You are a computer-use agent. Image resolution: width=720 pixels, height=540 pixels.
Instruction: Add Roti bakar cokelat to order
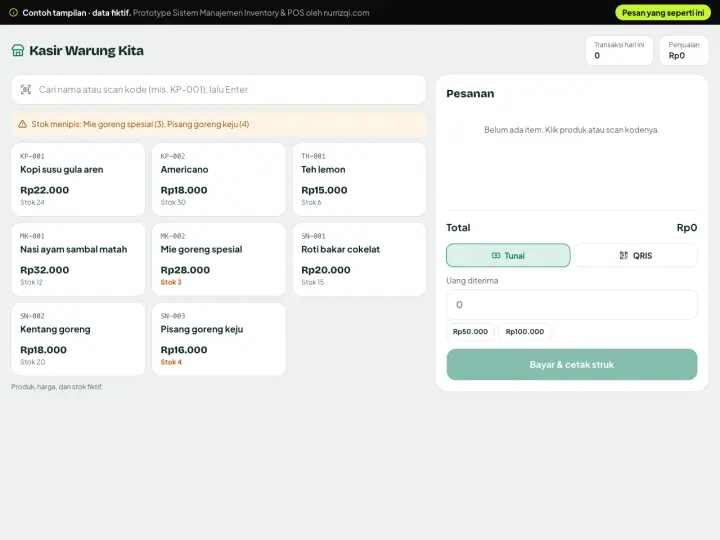(x=359, y=259)
